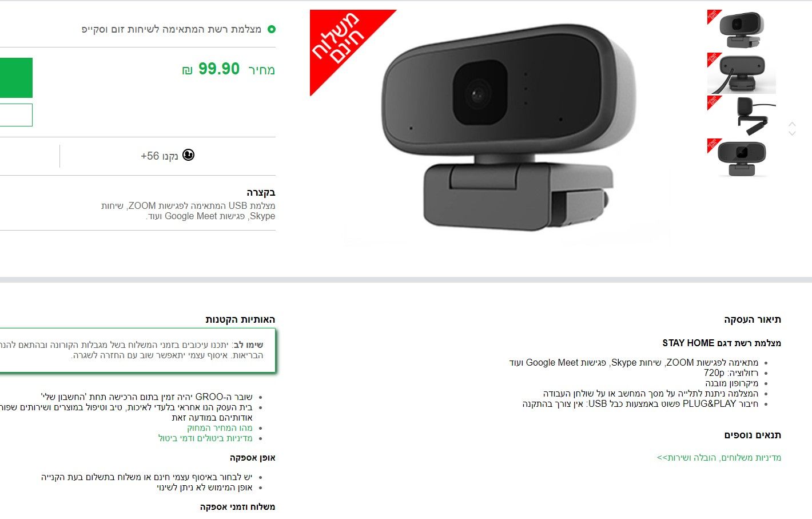Select the third thumbnail showing webcam side view
Screen dimensions: 812x519
[x=741, y=116]
